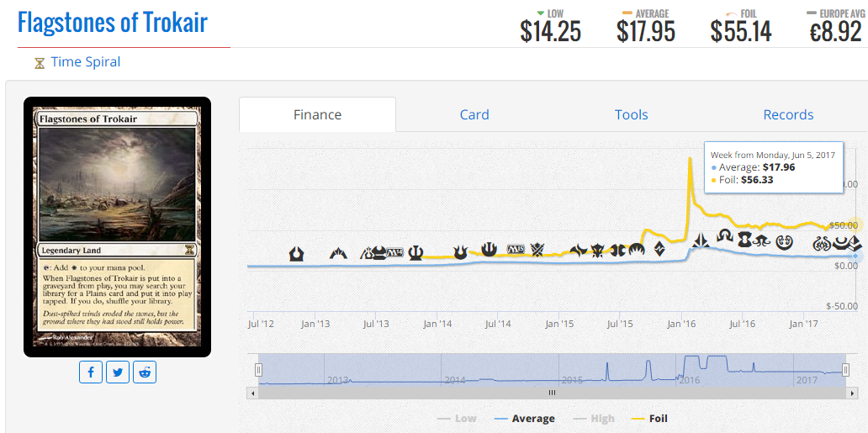The image size is (868, 433).
Task: Click the Average price $17.95
Action: coord(645,33)
